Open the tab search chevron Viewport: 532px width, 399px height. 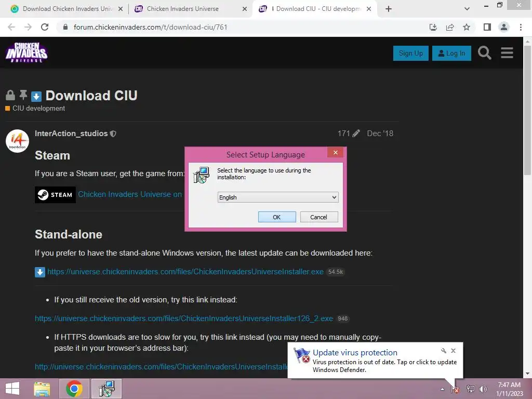[467, 9]
